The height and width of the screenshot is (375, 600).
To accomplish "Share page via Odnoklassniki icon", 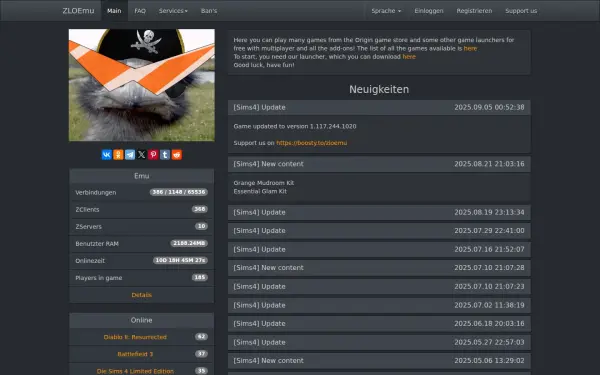I will click(x=118, y=155).
